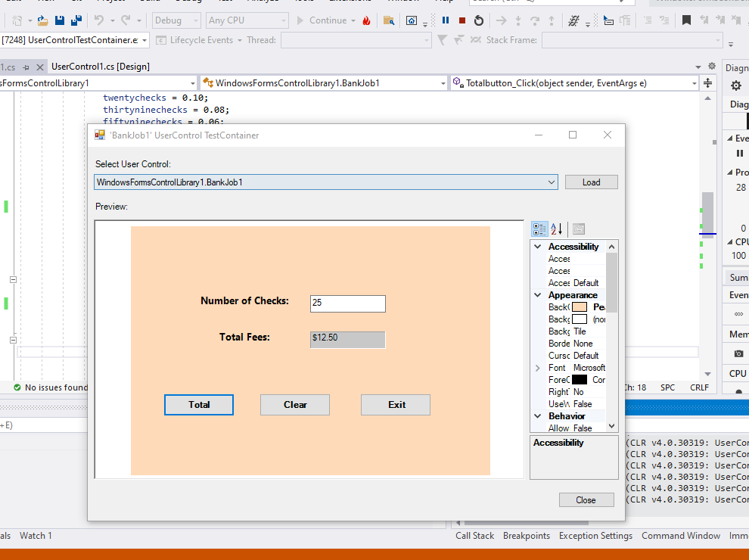This screenshot has height=560, width=749.
Task: Switch to UserControl1.cs [Design] tab
Action: [x=101, y=67]
